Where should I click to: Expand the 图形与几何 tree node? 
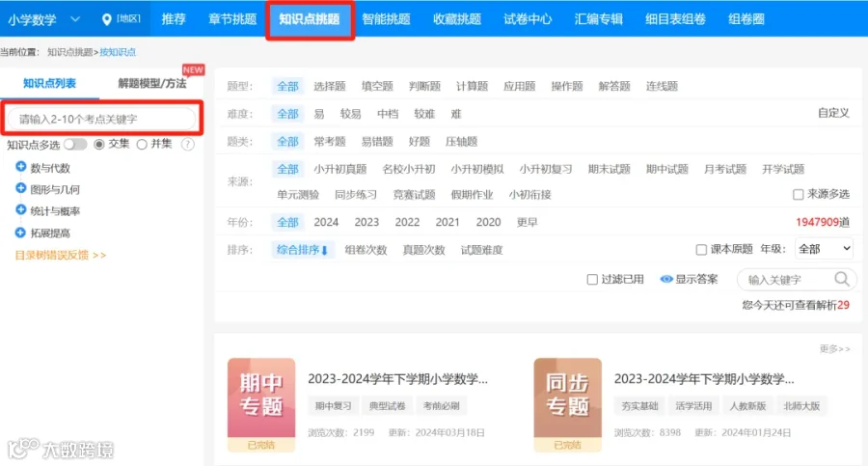(x=20, y=188)
